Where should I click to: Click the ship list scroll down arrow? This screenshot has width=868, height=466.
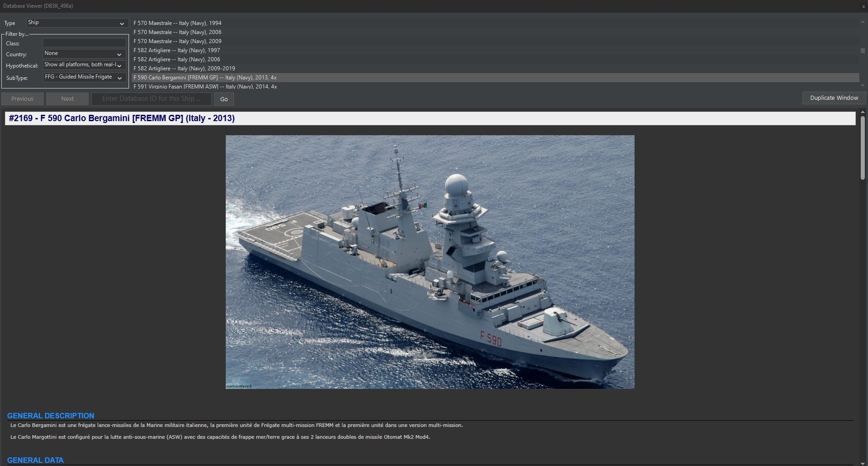(x=863, y=85)
